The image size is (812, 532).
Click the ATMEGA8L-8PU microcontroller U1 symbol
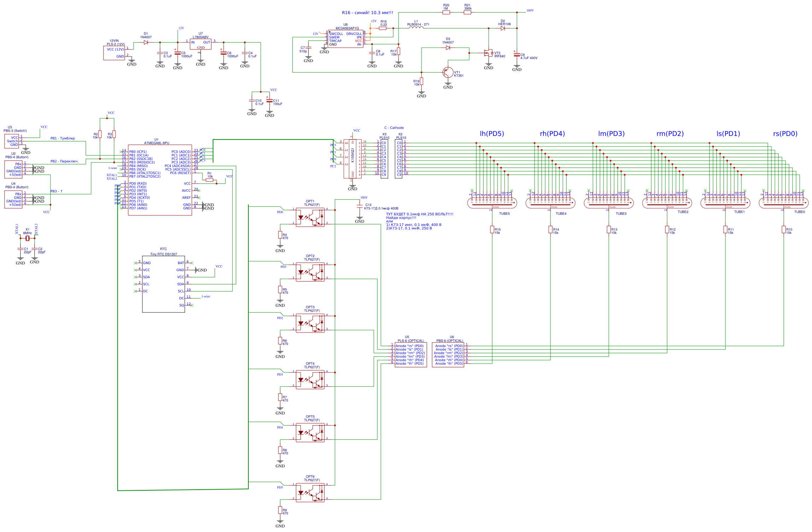click(x=160, y=180)
